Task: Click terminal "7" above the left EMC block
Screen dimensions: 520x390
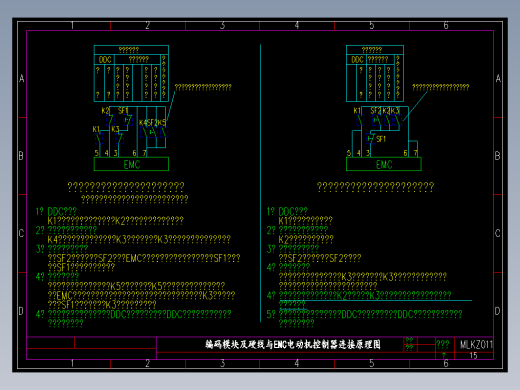Action: click(144, 153)
